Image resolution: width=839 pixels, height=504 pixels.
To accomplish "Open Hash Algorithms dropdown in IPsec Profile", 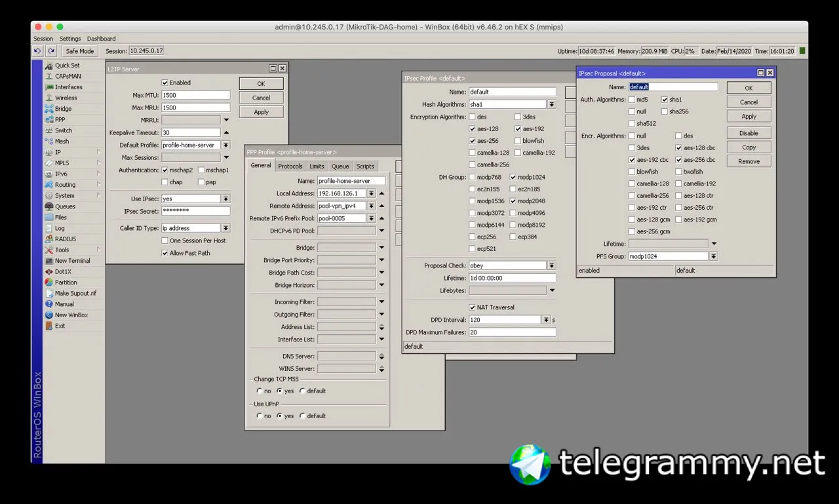I will point(552,104).
